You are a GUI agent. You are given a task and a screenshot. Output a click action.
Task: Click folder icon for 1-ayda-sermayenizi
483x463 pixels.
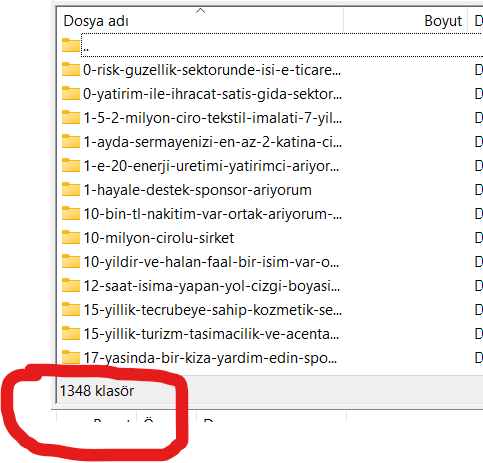[71, 141]
